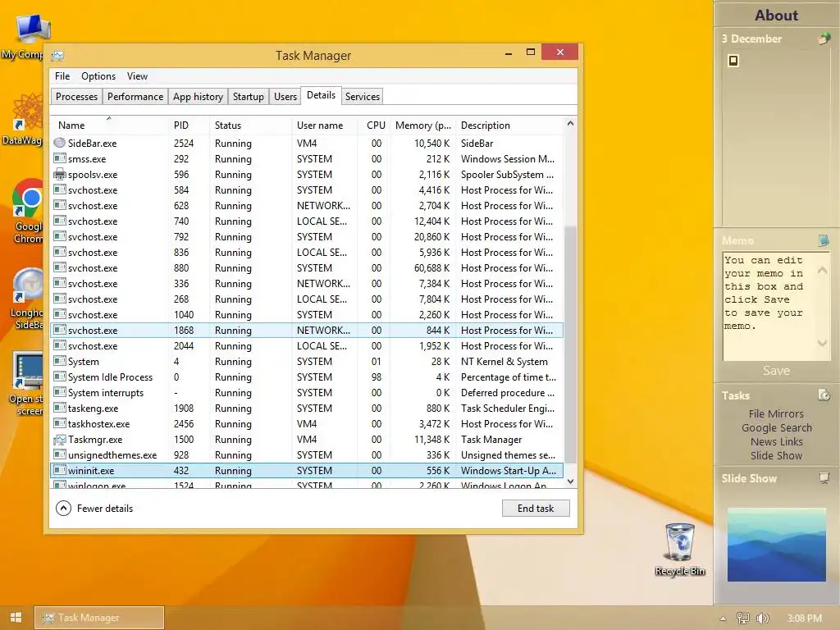The image size is (840, 630).
Task: Click the End task button
Action: click(x=536, y=509)
